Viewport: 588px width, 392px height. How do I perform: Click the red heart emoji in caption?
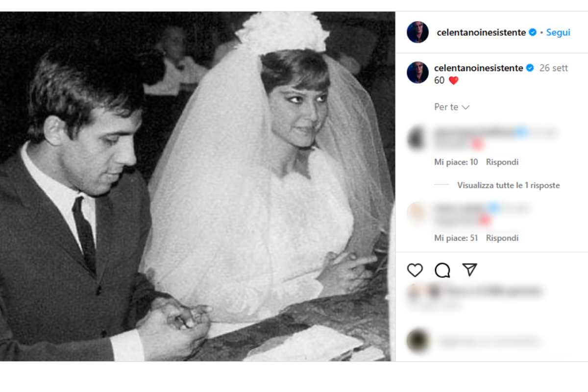coord(453,80)
